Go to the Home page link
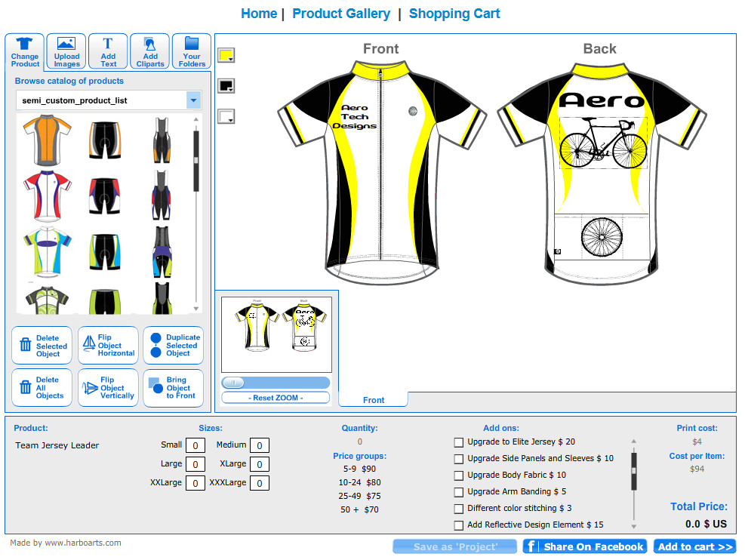 click(x=259, y=14)
